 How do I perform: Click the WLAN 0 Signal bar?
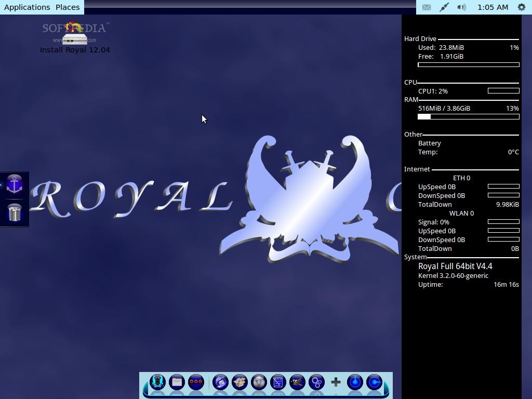pos(503,221)
